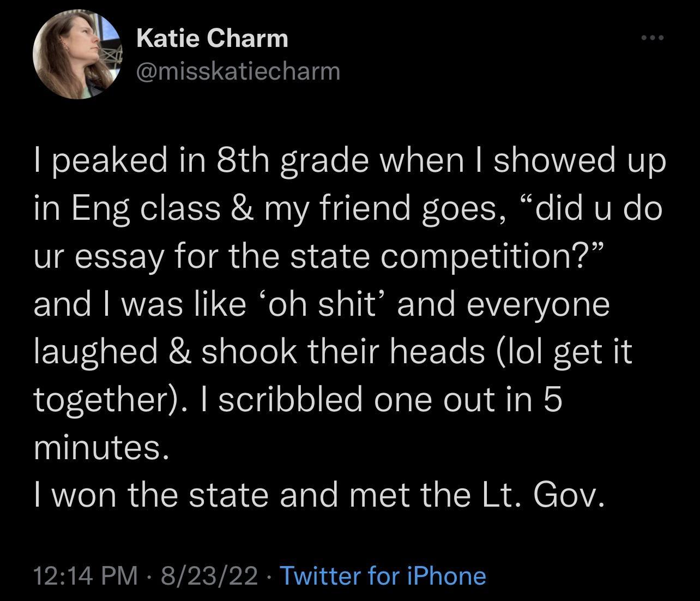
Task: Expand tweet actions via the ellipsis icon
Action: (x=652, y=38)
